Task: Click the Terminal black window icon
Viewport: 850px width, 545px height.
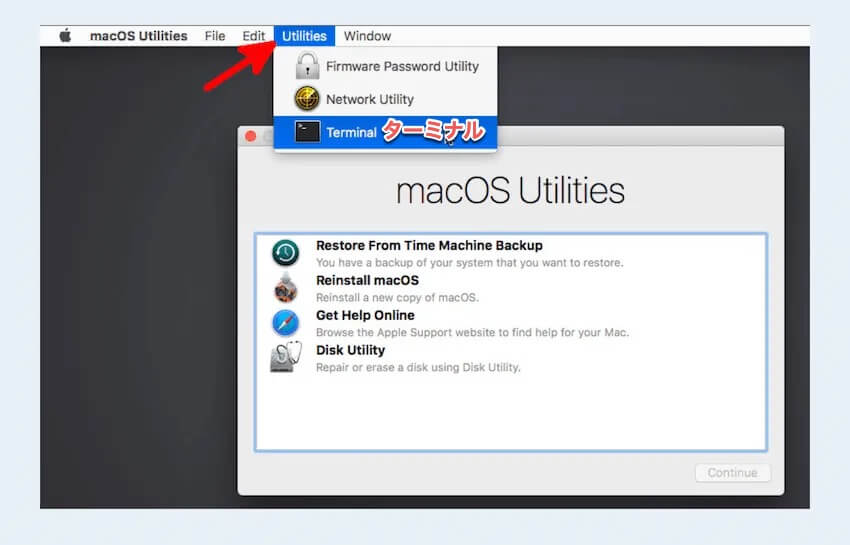Action: click(x=307, y=132)
